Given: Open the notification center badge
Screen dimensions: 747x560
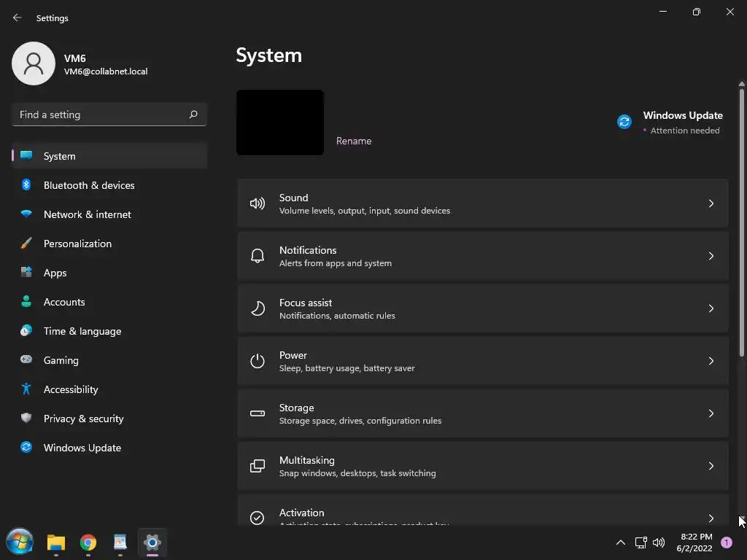Looking at the screenshot, I should 727,542.
